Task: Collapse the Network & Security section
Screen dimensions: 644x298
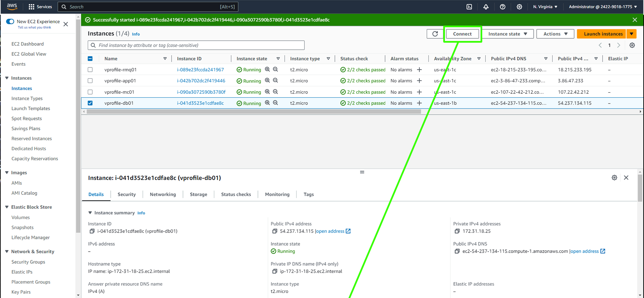Action: pyautogui.click(x=7, y=252)
